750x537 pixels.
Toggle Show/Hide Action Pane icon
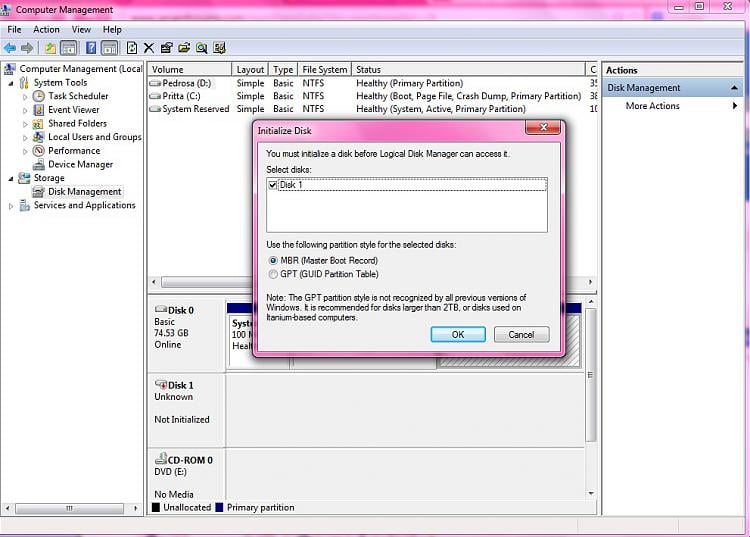[x=110, y=48]
